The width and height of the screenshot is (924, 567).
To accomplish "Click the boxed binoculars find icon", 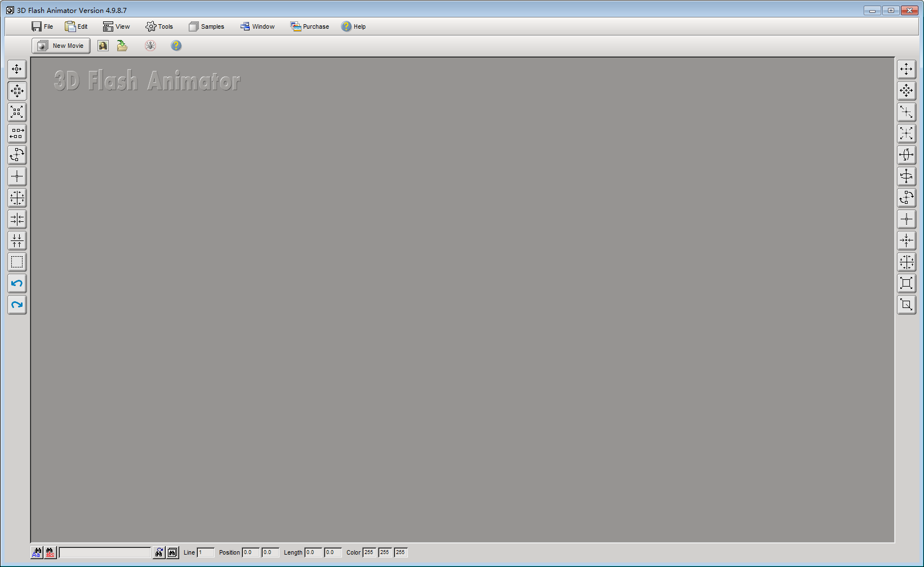I will (x=172, y=552).
